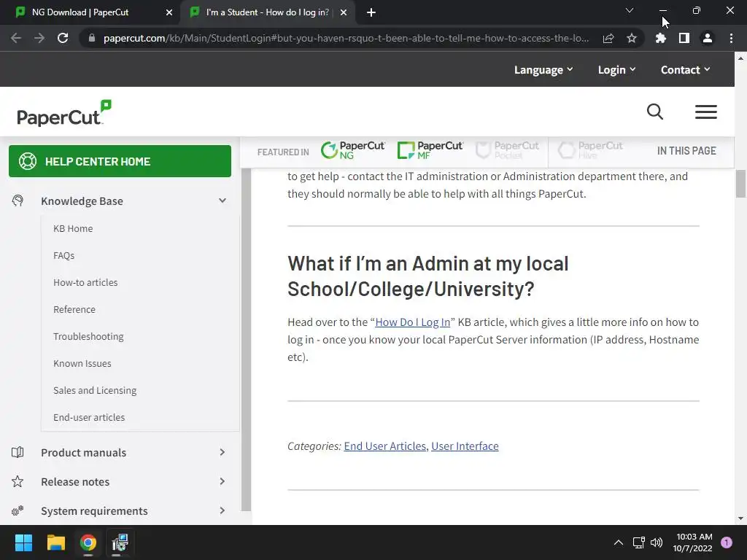Image resolution: width=747 pixels, height=560 pixels.
Task: Open the Contact dropdown
Action: pyautogui.click(x=686, y=69)
